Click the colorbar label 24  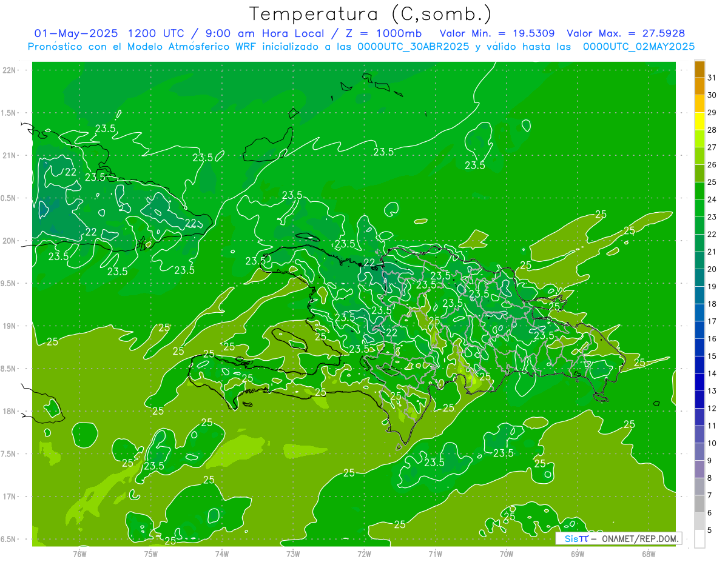pos(712,199)
